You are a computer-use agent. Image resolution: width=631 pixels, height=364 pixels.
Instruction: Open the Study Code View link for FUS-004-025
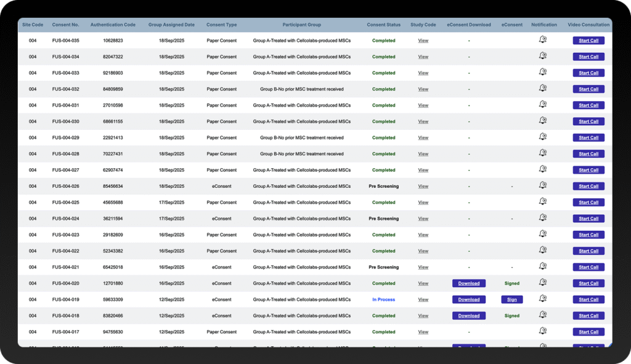(423, 202)
